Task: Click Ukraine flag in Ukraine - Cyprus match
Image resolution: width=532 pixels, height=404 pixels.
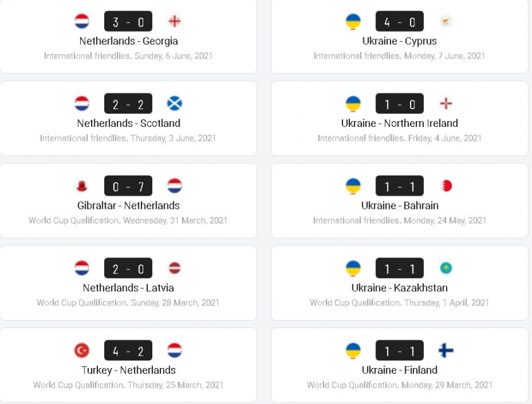Action: coord(353,21)
